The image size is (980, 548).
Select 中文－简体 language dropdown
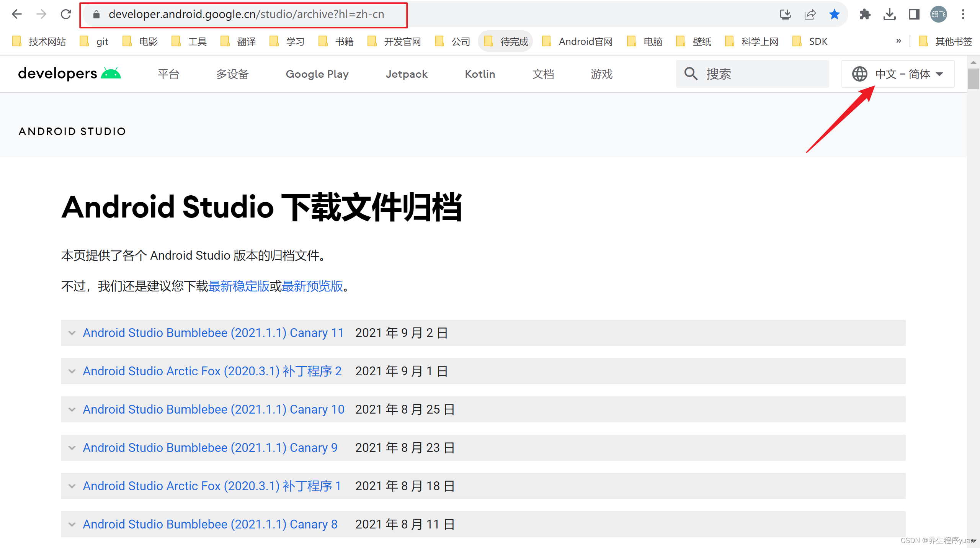point(898,74)
